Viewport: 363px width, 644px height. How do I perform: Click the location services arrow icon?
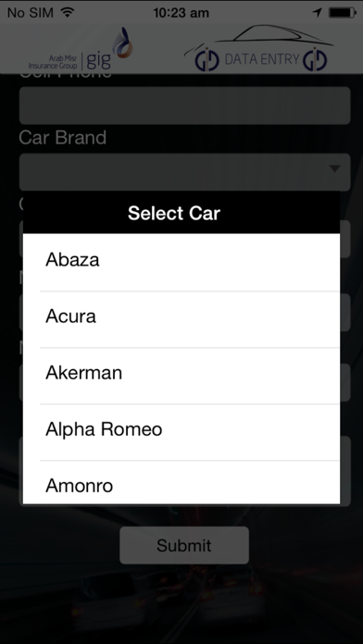pyautogui.click(x=317, y=13)
